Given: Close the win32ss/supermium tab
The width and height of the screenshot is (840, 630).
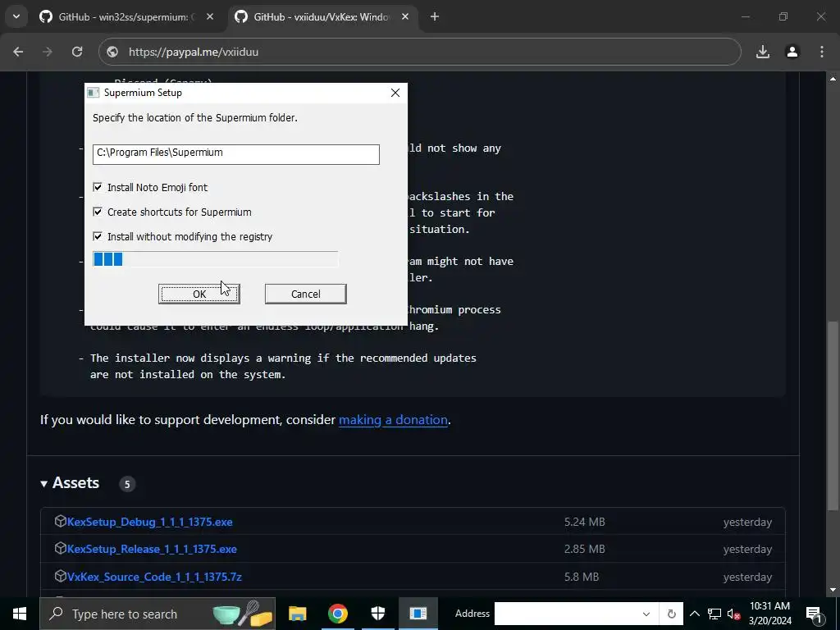Looking at the screenshot, I should (210, 16).
